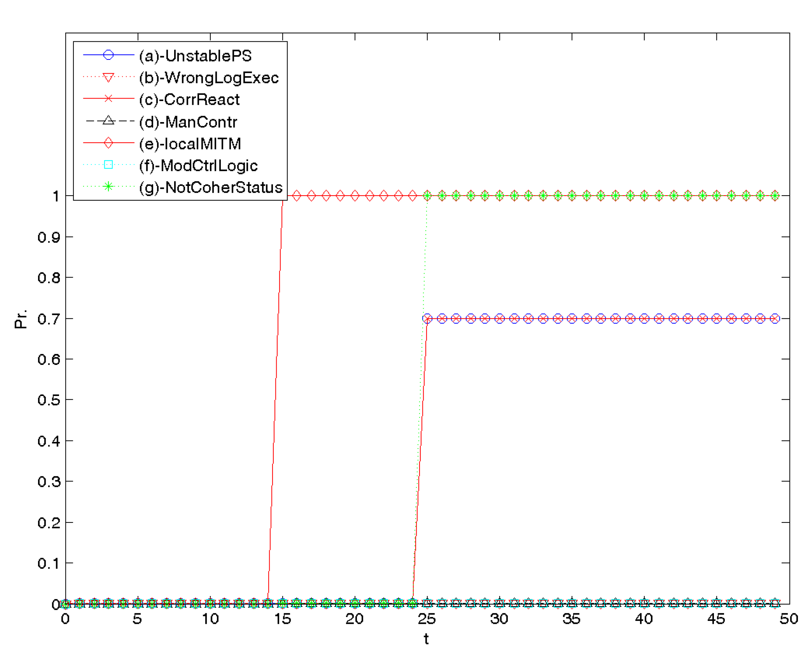Click the x-axis tick value 50
Screen dimensions: 812x655
click(x=788, y=619)
